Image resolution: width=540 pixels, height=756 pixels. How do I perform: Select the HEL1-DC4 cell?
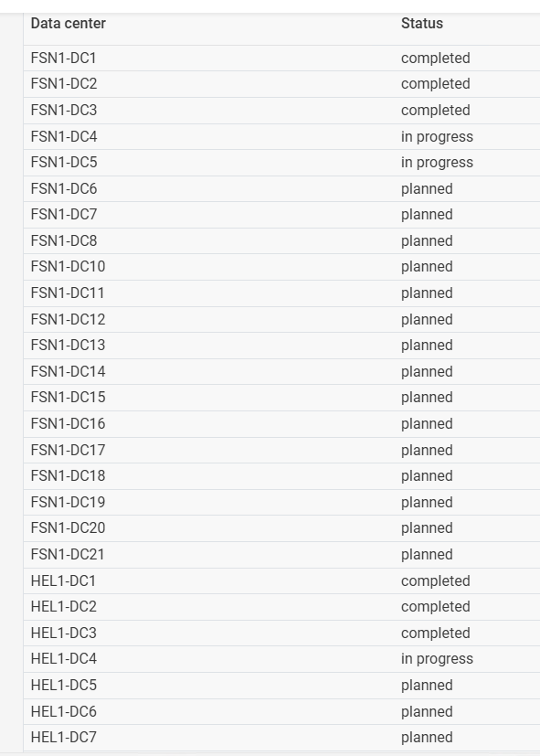click(64, 658)
